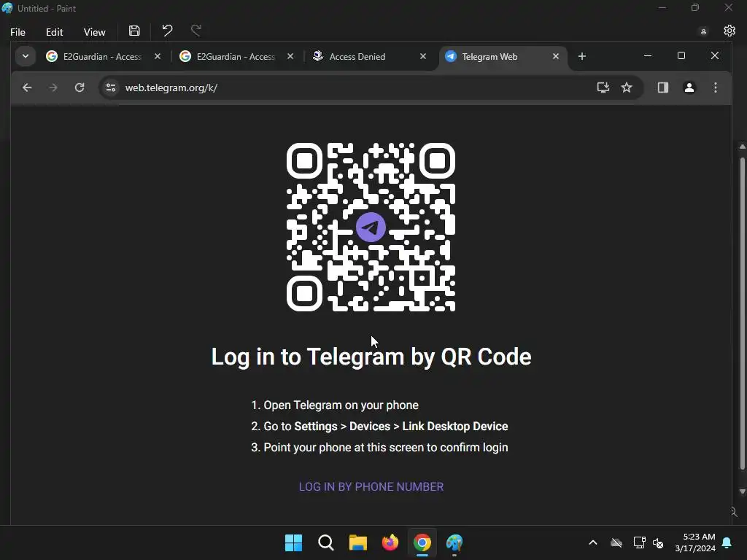
Task: Close the Access Denied tab
Action: click(x=422, y=56)
